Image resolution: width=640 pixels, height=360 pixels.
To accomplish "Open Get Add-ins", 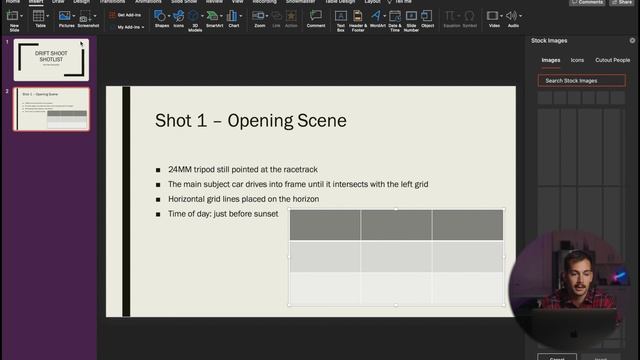I will click(x=125, y=15).
